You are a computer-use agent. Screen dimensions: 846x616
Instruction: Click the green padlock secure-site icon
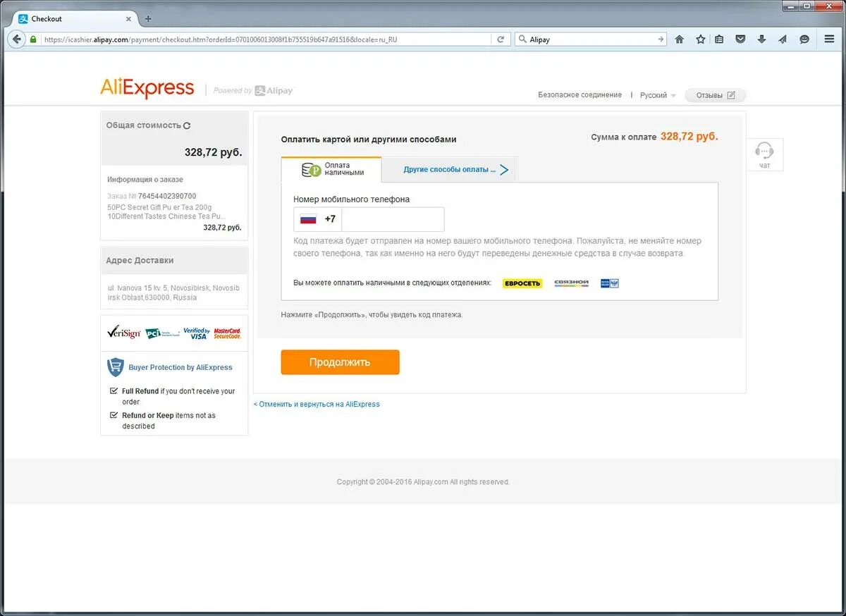click(x=32, y=39)
